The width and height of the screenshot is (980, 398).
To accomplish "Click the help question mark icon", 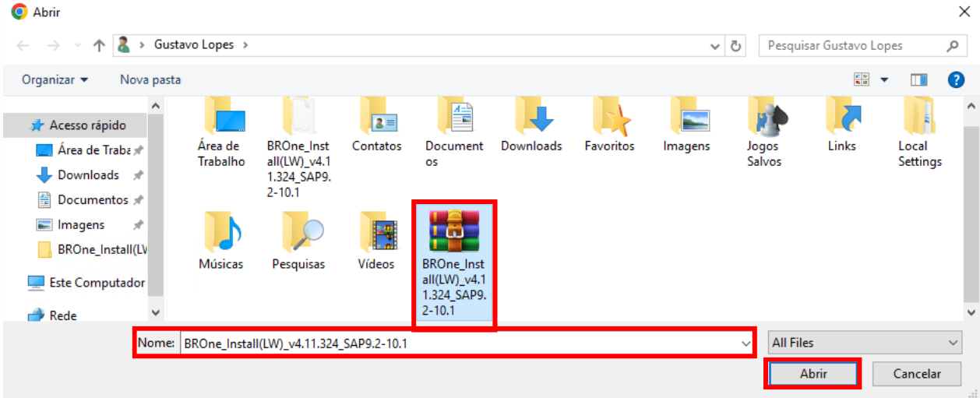I will 956,79.
